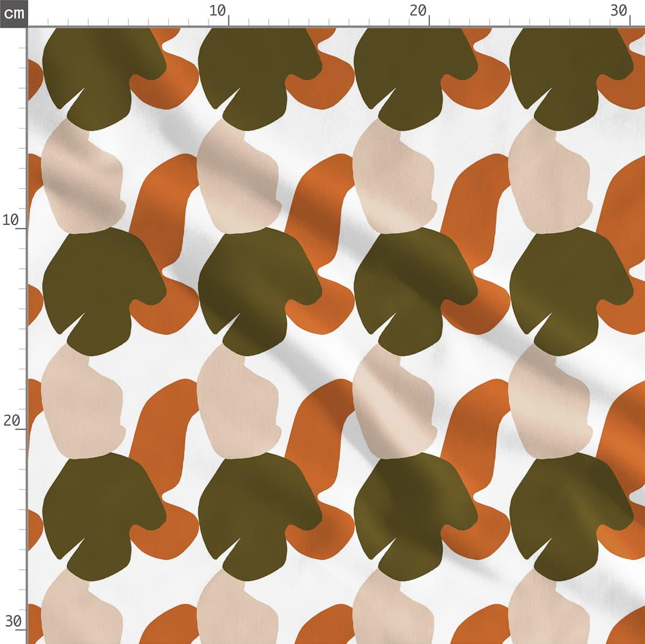
Task: Select the 30 mark on vertical ruler
Action: [13, 622]
